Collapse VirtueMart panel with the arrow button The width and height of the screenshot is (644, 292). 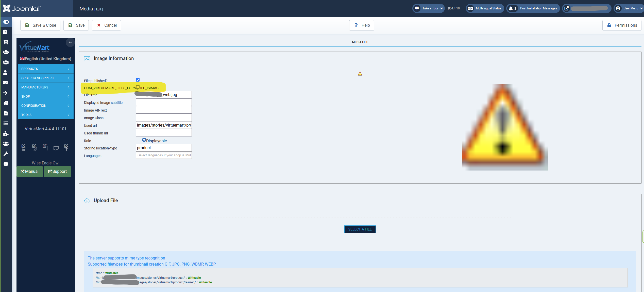coord(70,42)
